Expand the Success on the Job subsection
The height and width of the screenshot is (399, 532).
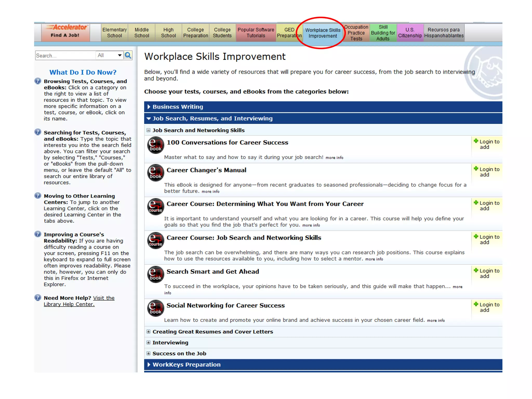(148, 354)
